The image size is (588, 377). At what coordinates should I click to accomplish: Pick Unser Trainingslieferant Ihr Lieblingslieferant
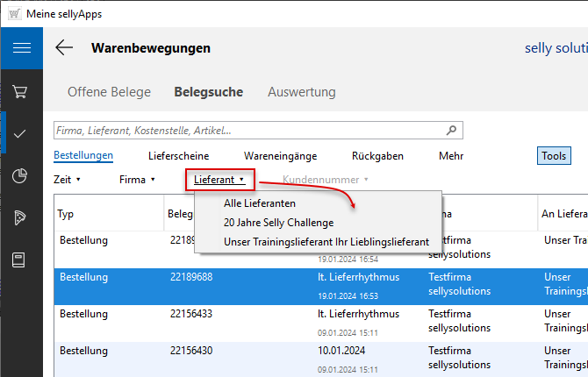(326, 241)
